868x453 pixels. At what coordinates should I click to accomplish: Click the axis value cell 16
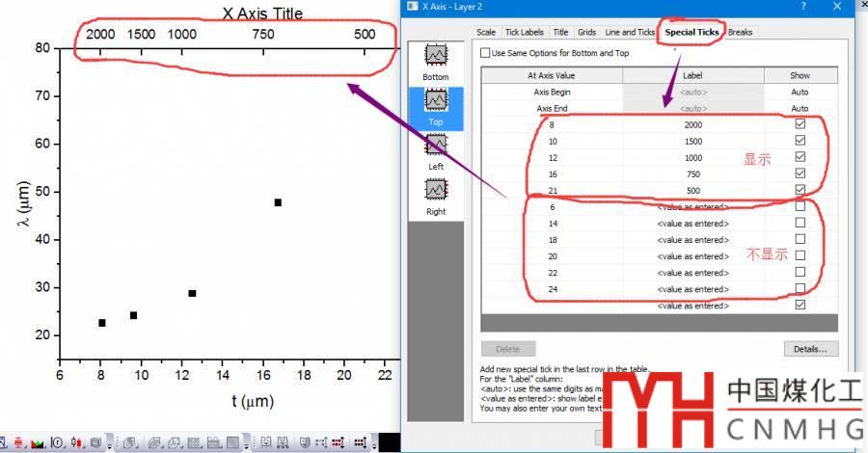552,174
